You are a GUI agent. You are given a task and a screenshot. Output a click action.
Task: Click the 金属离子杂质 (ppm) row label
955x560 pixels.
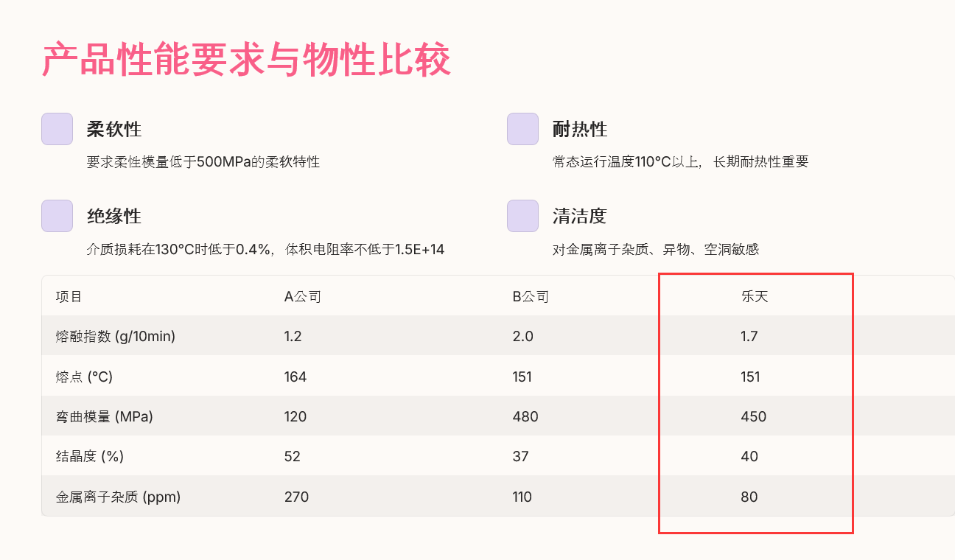click(x=118, y=497)
